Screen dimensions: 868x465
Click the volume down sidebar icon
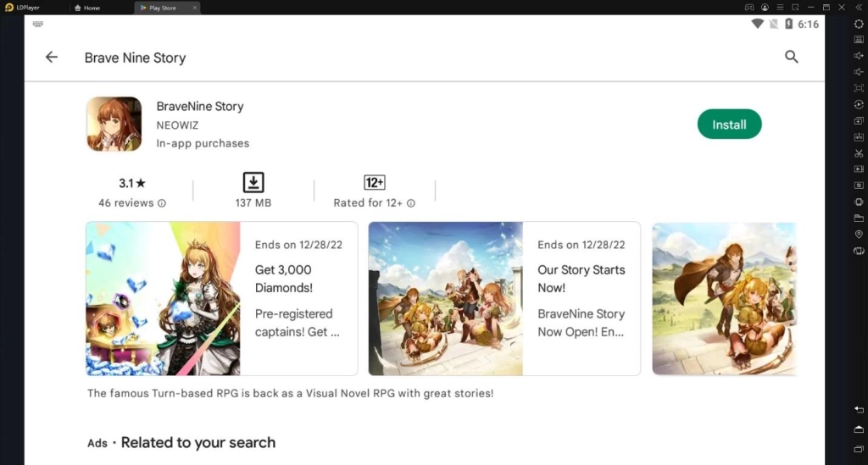click(x=859, y=72)
